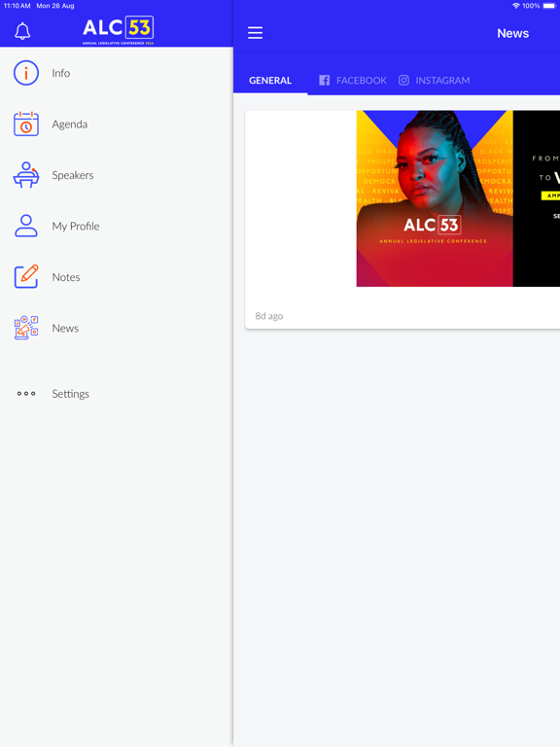This screenshot has width=560, height=747.
Task: Click the My Profile person icon
Action: (x=26, y=226)
